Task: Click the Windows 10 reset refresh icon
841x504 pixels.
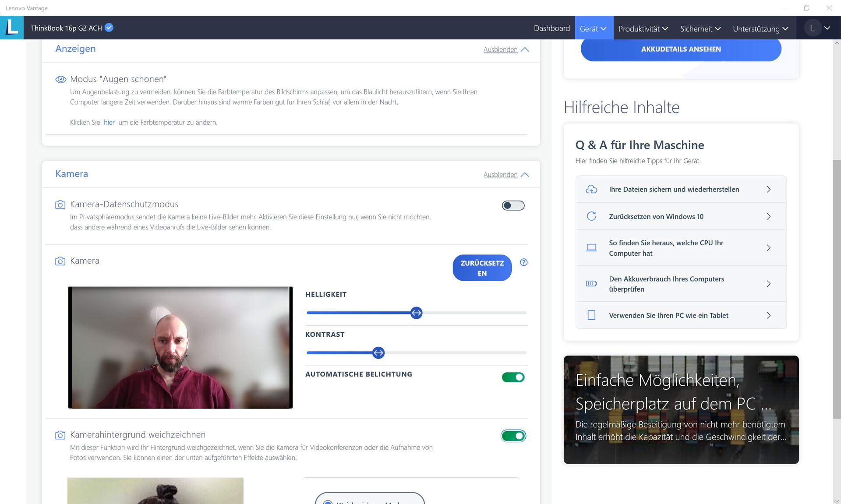Action: (x=591, y=216)
